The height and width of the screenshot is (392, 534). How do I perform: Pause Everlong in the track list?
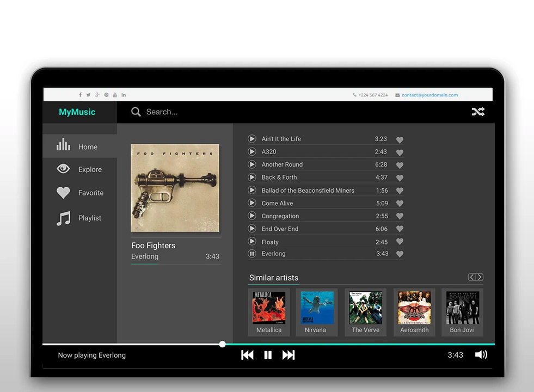[x=252, y=253]
